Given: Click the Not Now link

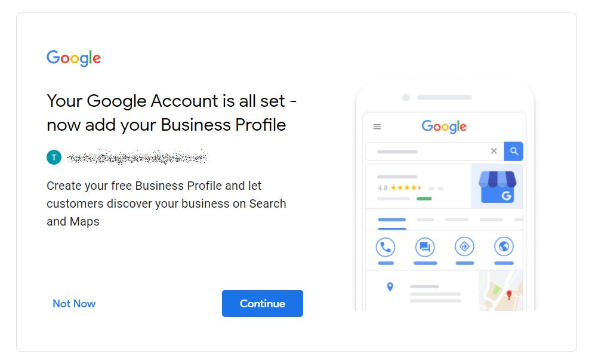Looking at the screenshot, I should [x=73, y=304].
